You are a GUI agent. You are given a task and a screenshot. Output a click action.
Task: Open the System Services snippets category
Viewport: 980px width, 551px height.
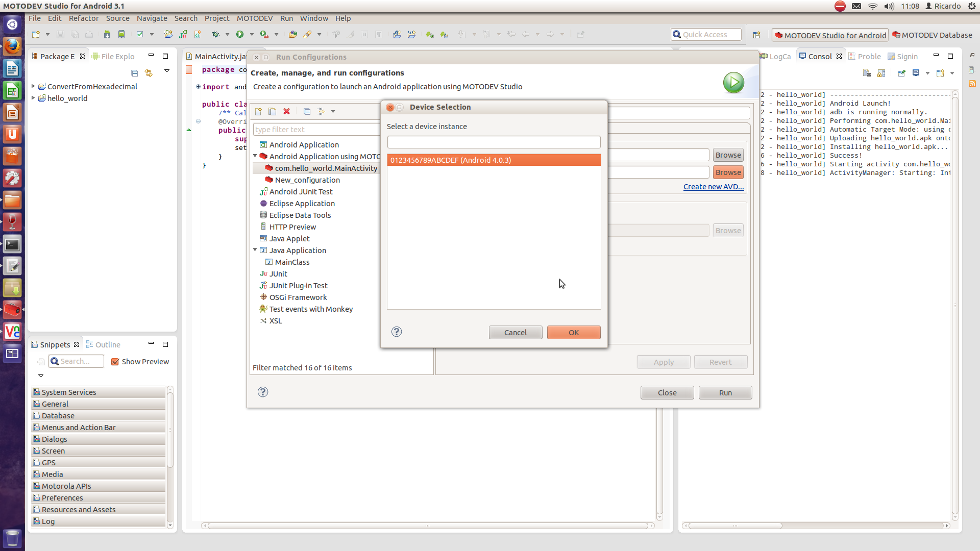[x=99, y=392]
